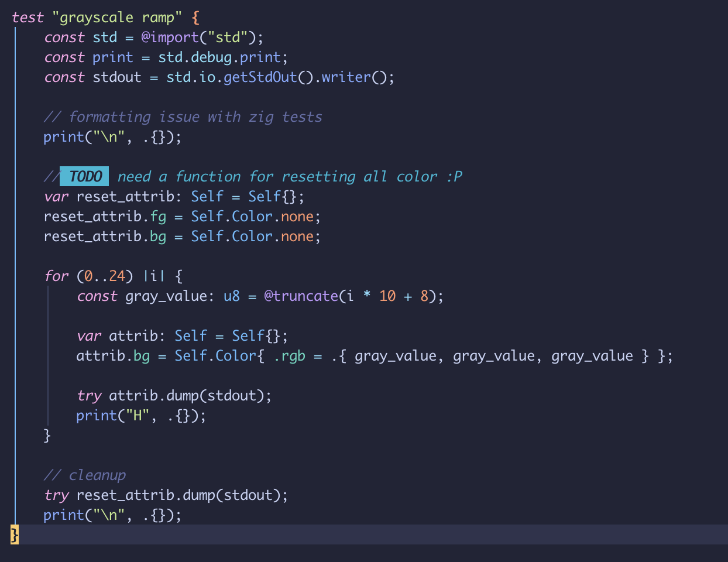
Task: Click the closing brace of the for loop
Action: tap(47, 436)
